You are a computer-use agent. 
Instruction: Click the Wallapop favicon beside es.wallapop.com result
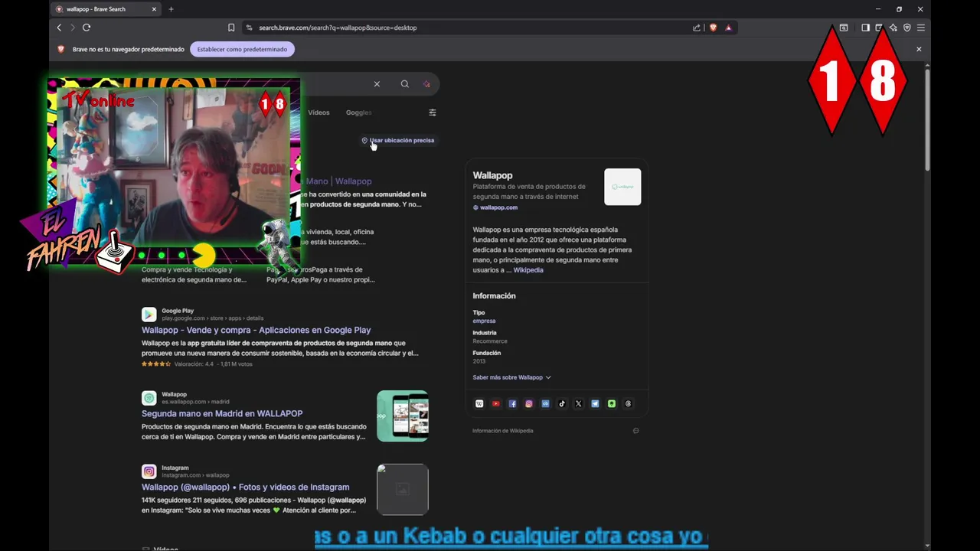[x=149, y=398]
